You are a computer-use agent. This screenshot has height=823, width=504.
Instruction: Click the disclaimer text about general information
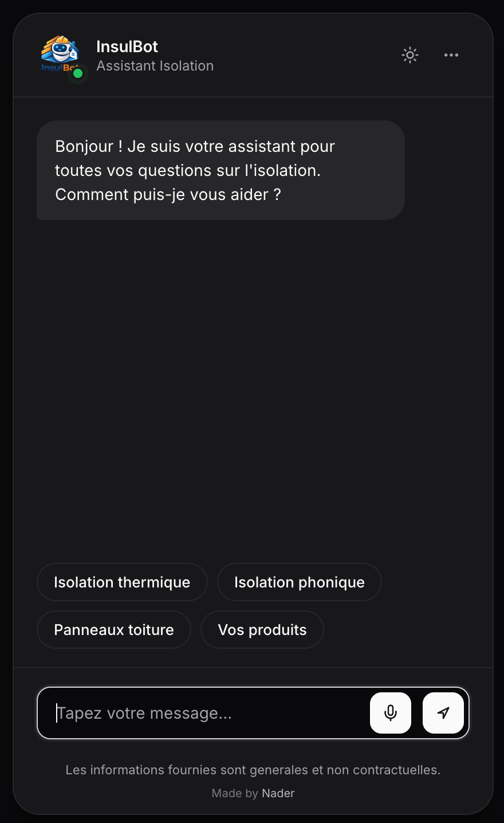253,770
